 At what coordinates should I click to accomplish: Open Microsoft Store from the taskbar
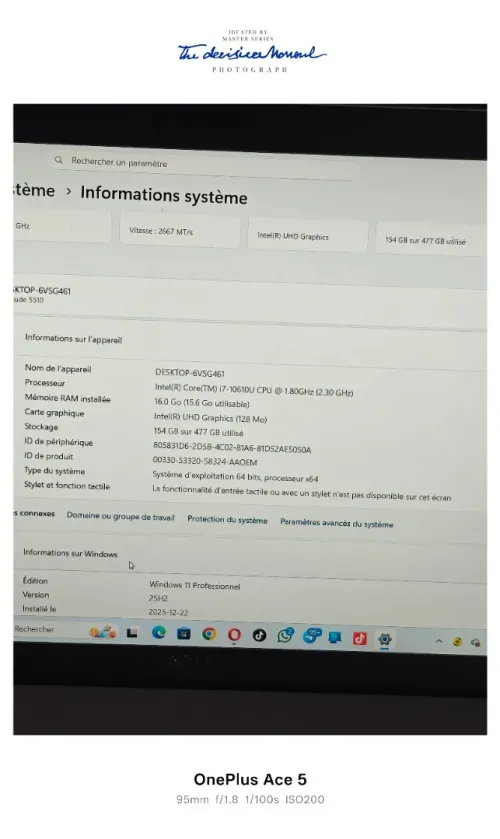tap(184, 634)
